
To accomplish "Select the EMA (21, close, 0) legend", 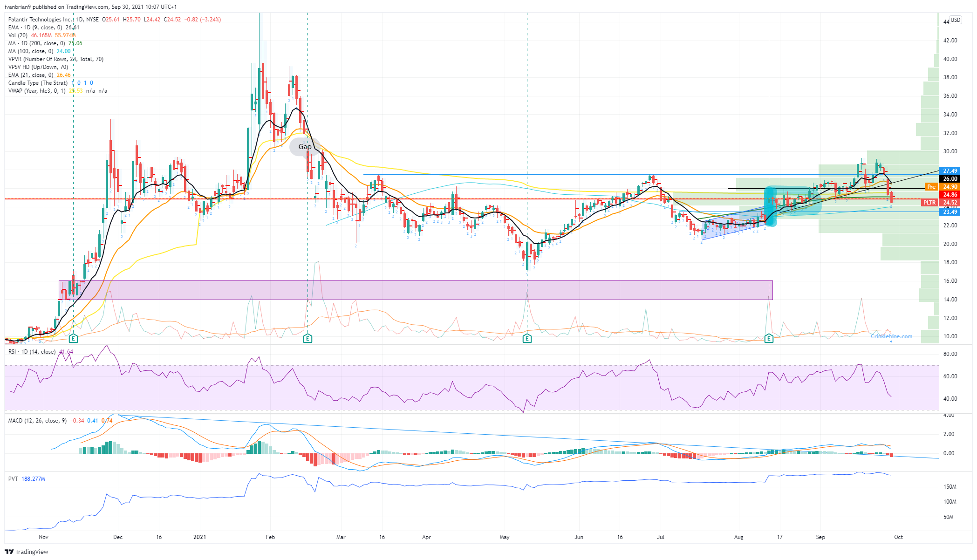I will click(40, 75).
